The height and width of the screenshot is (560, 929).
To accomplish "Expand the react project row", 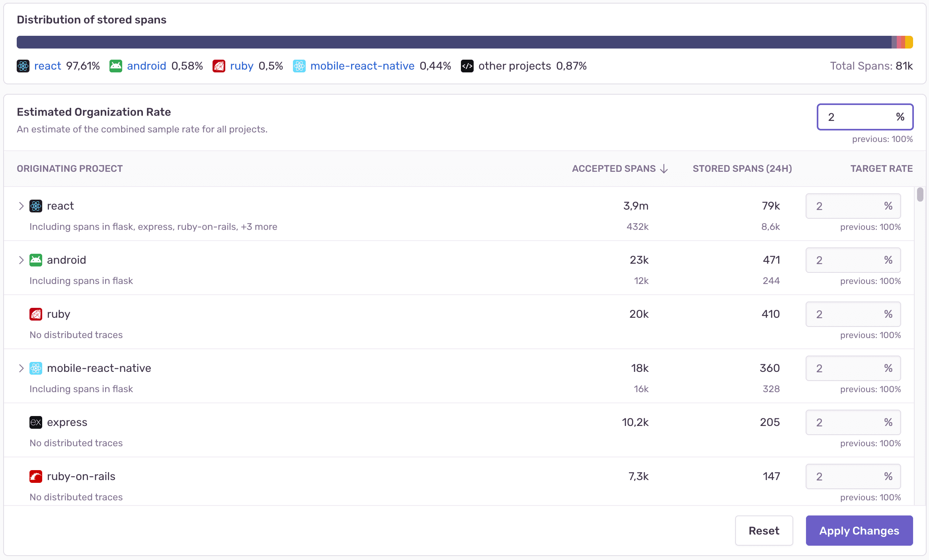I will (21, 206).
